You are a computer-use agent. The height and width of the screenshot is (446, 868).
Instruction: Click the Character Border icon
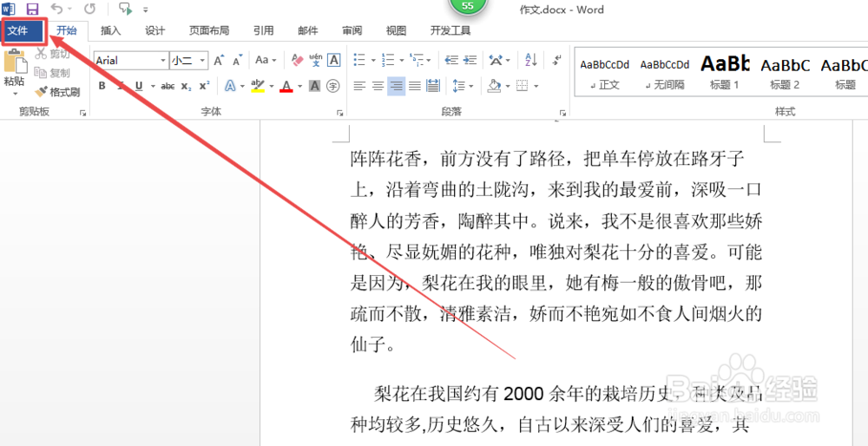334,61
